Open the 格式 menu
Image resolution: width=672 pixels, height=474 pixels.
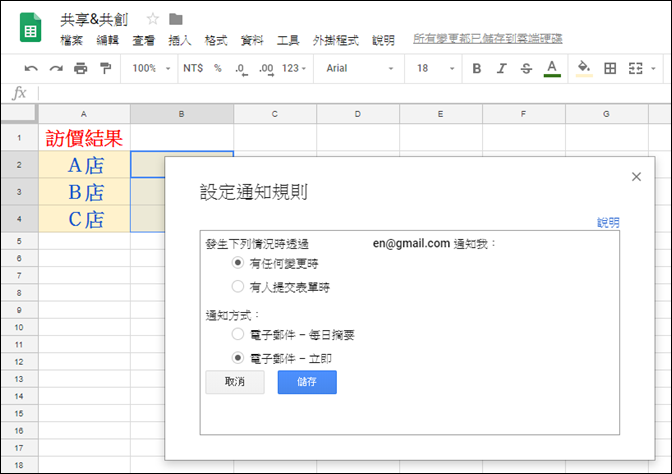(x=216, y=40)
